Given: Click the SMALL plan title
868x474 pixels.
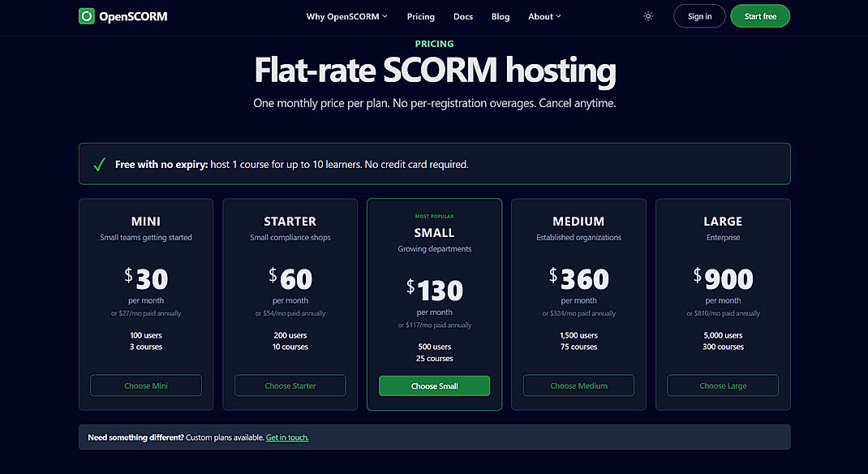Looking at the screenshot, I should coord(435,233).
